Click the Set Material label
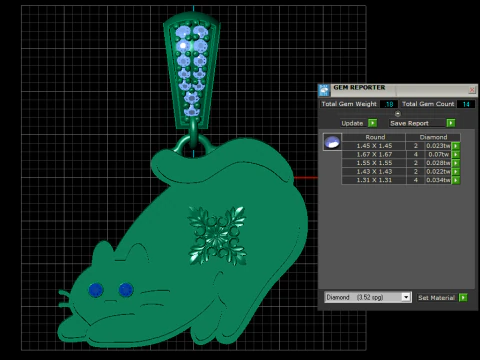 pos(436,298)
